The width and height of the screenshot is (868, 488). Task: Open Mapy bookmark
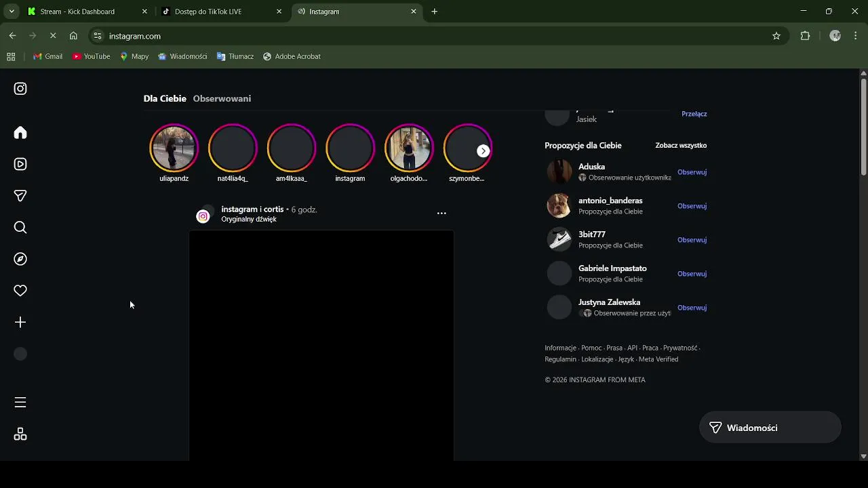(x=134, y=56)
